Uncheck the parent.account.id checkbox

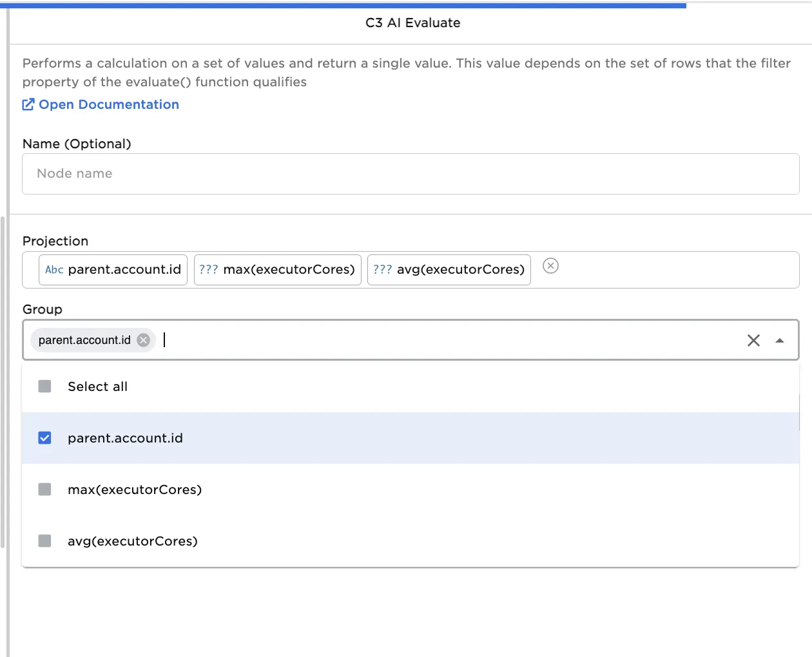tap(44, 437)
